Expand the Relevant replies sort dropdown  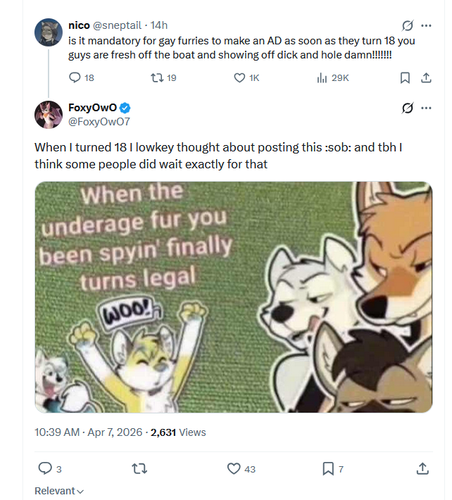click(59, 491)
